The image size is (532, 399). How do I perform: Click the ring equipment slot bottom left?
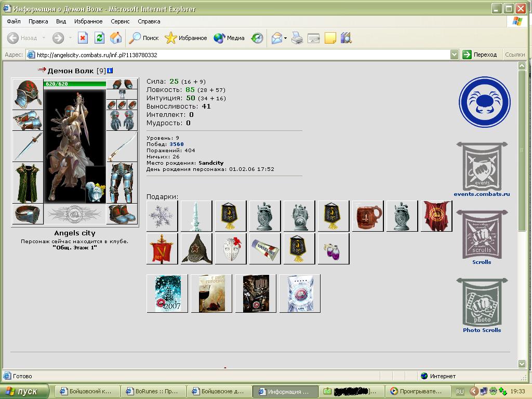pyautogui.click(x=28, y=214)
